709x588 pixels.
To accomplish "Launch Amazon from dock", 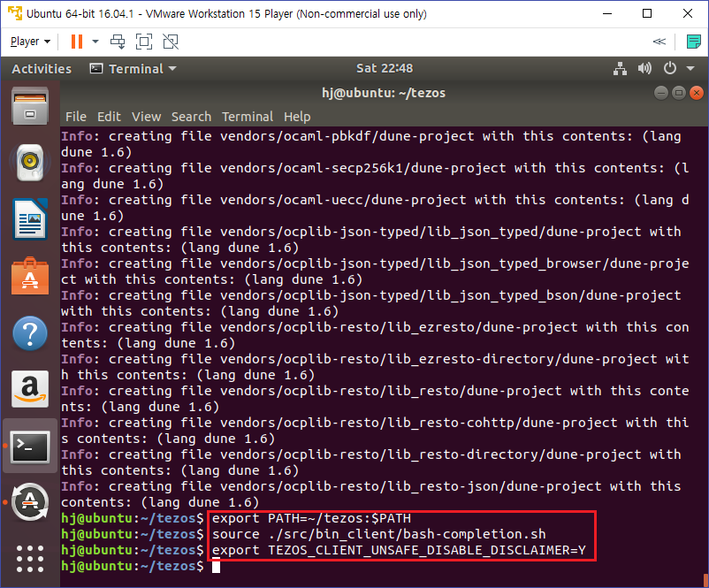I will point(30,389).
